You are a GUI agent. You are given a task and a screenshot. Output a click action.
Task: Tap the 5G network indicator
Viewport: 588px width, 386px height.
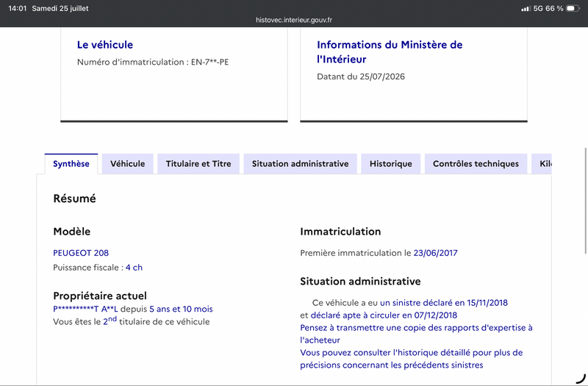[538, 9]
